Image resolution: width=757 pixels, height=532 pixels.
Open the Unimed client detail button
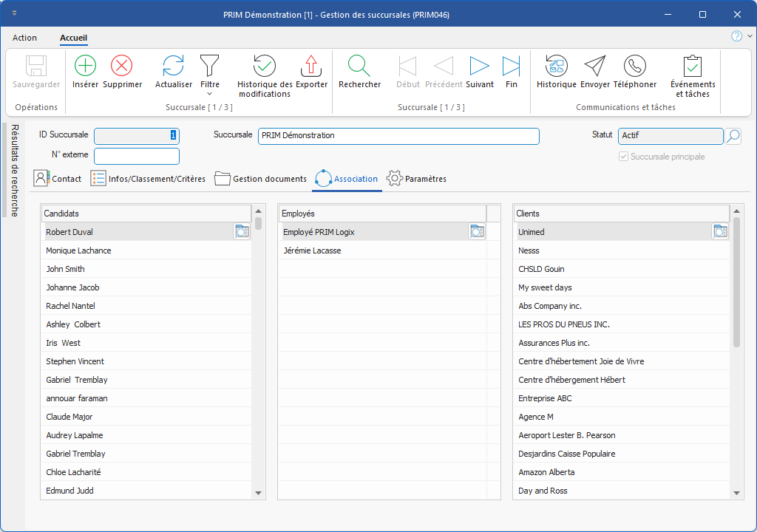[x=720, y=232]
